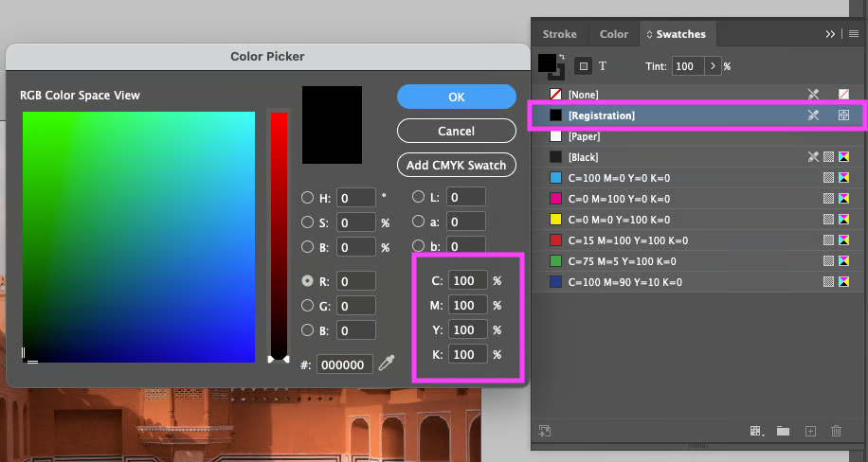Select the formatting affects container icon
Viewport: 868px width, 462px height.
584,66
